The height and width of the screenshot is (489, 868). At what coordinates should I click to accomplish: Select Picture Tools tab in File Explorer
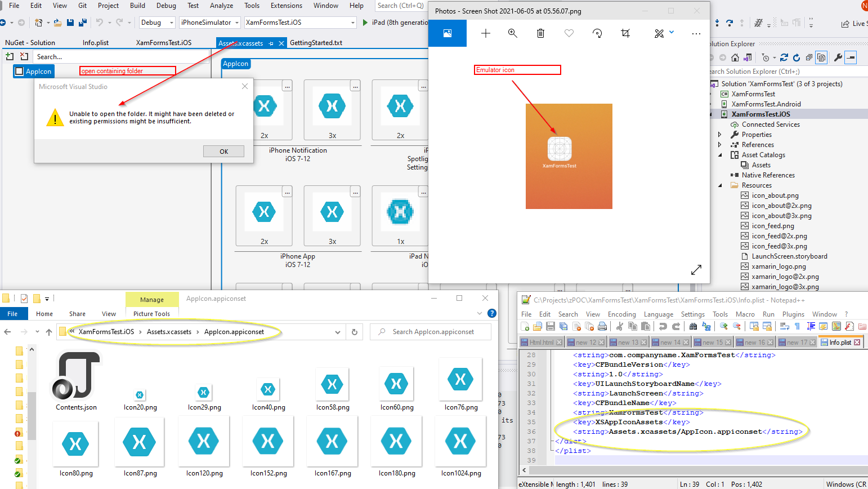(x=151, y=314)
